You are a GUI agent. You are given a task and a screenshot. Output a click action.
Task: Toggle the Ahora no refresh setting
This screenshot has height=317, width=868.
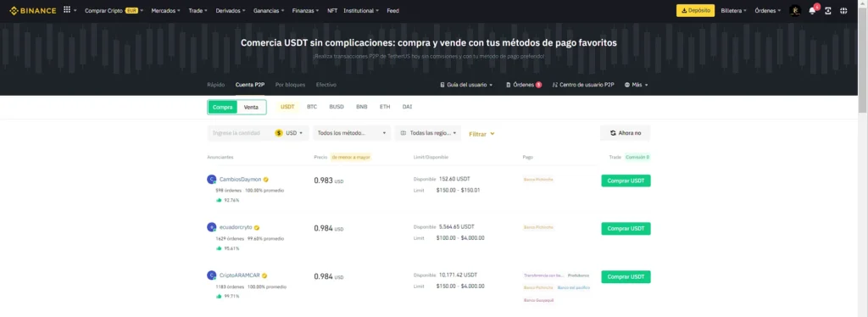(x=625, y=133)
